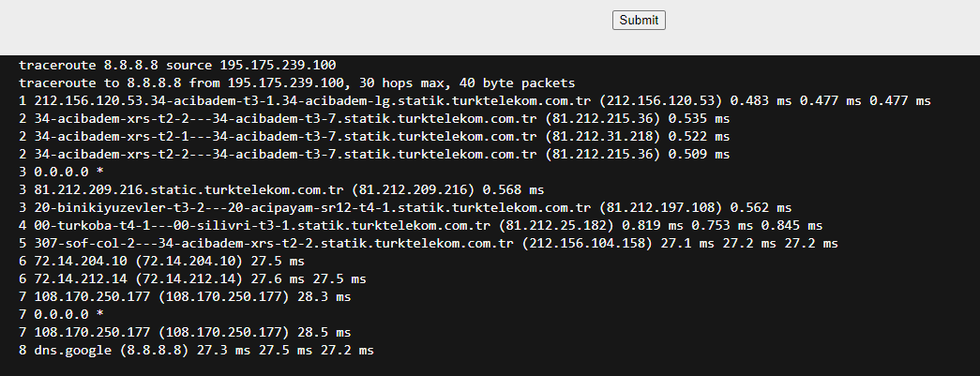
Task: Click the first 108.170.250.177 line with 28.3 ms
Action: [x=185, y=296]
